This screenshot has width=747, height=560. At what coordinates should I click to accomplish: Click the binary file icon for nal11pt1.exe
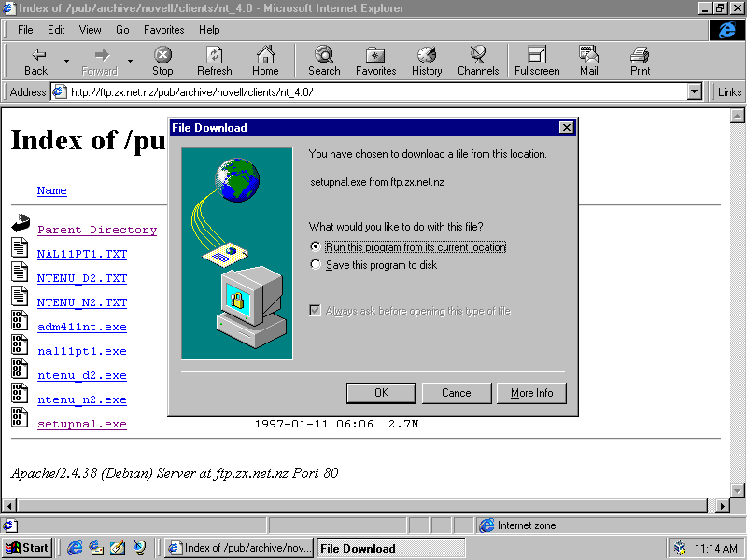coord(20,344)
